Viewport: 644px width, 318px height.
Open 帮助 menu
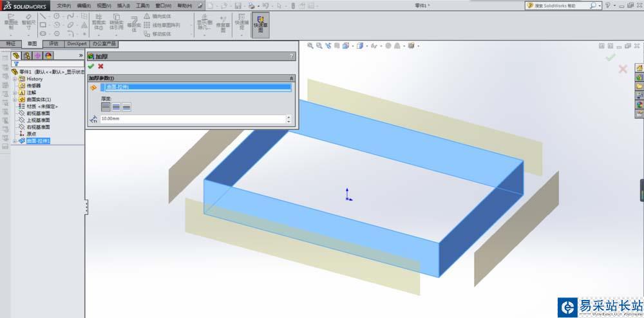coord(184,6)
